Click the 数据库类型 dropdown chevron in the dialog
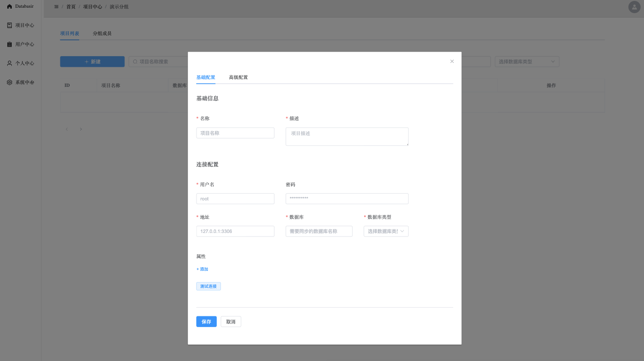The height and width of the screenshot is (361, 644). [402, 231]
